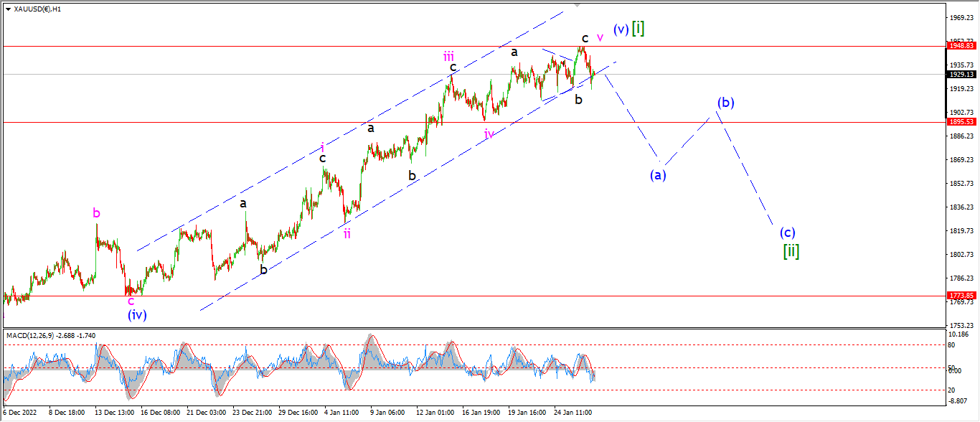Viewport: 980px width, 422px height.
Task: Select the blue (b) projection label
Action: click(725, 103)
